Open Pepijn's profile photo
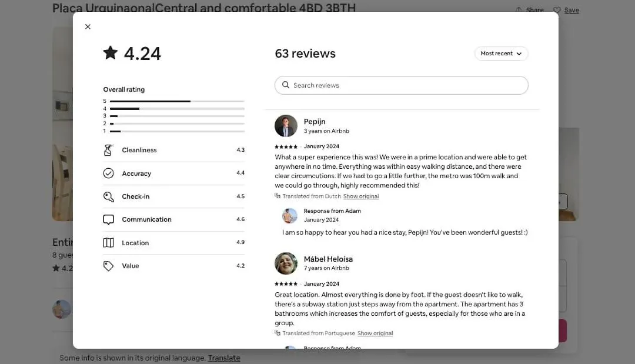The image size is (635, 364). point(286,126)
